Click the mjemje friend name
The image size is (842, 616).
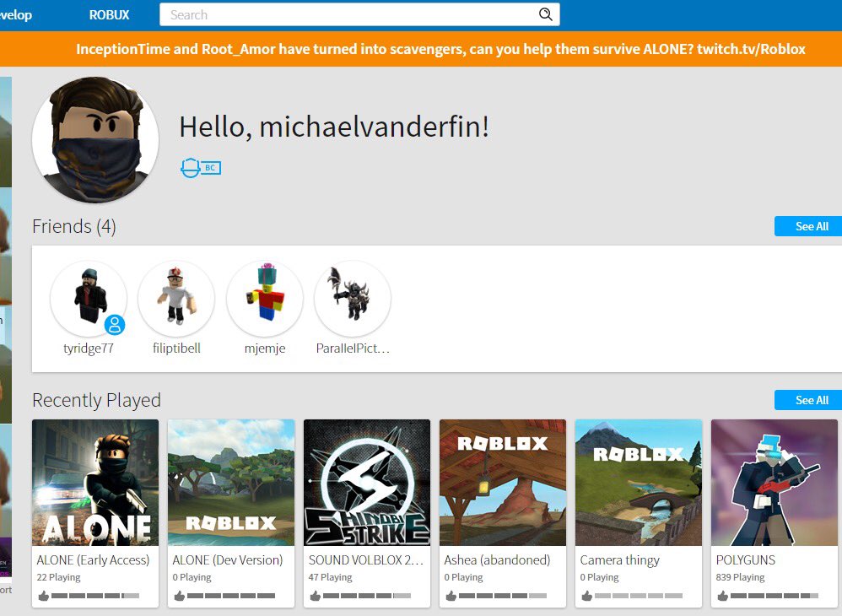point(265,349)
